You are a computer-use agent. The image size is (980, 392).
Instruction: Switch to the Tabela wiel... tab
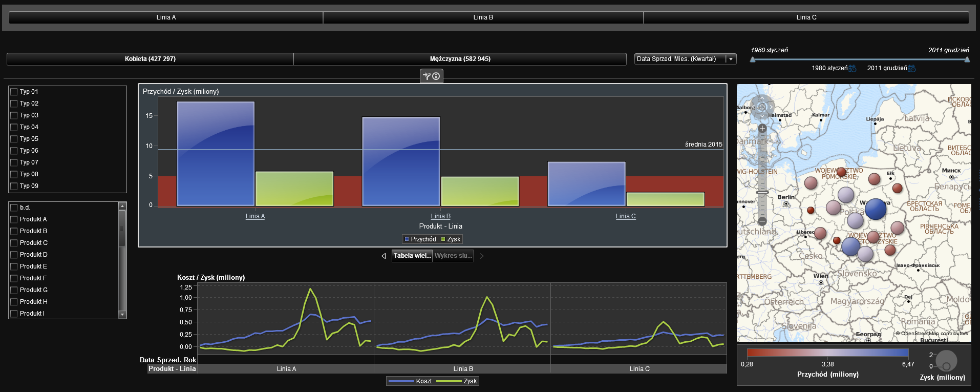click(412, 256)
